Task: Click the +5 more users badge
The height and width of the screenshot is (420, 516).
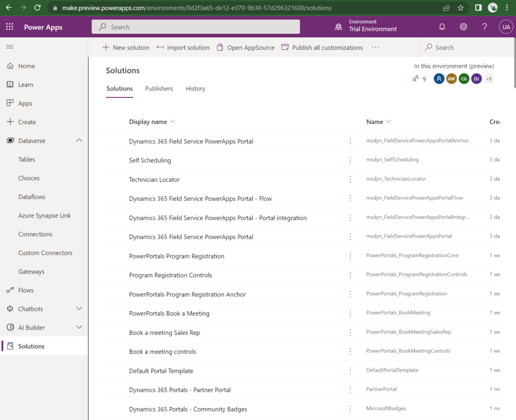Action: click(489, 79)
